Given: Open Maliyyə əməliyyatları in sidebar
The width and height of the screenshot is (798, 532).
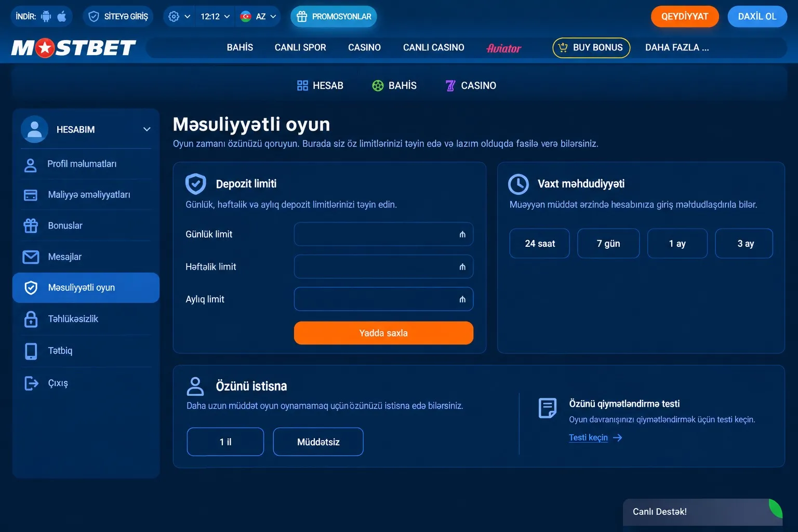Looking at the screenshot, I should pyautogui.click(x=86, y=195).
